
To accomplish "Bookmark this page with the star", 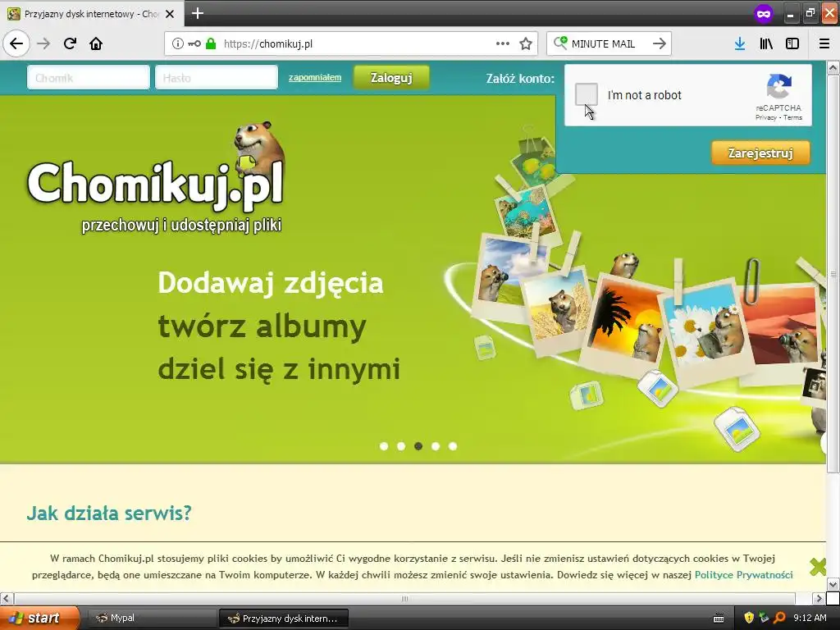I will point(526,43).
